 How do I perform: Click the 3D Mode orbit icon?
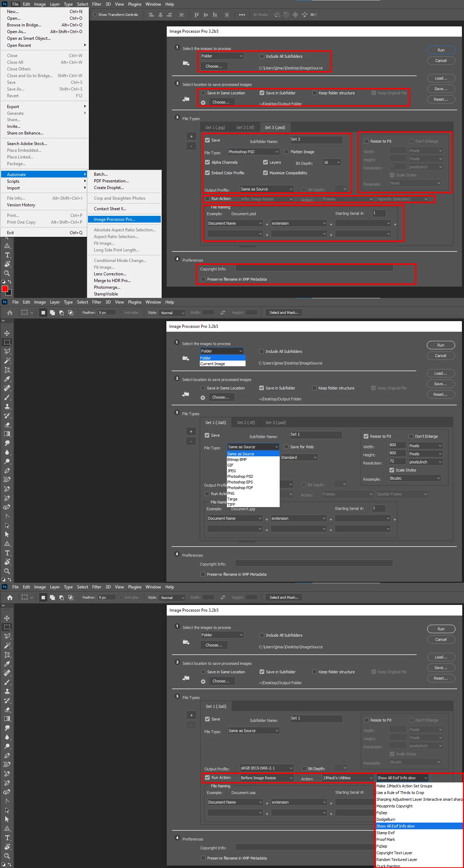tap(277, 15)
